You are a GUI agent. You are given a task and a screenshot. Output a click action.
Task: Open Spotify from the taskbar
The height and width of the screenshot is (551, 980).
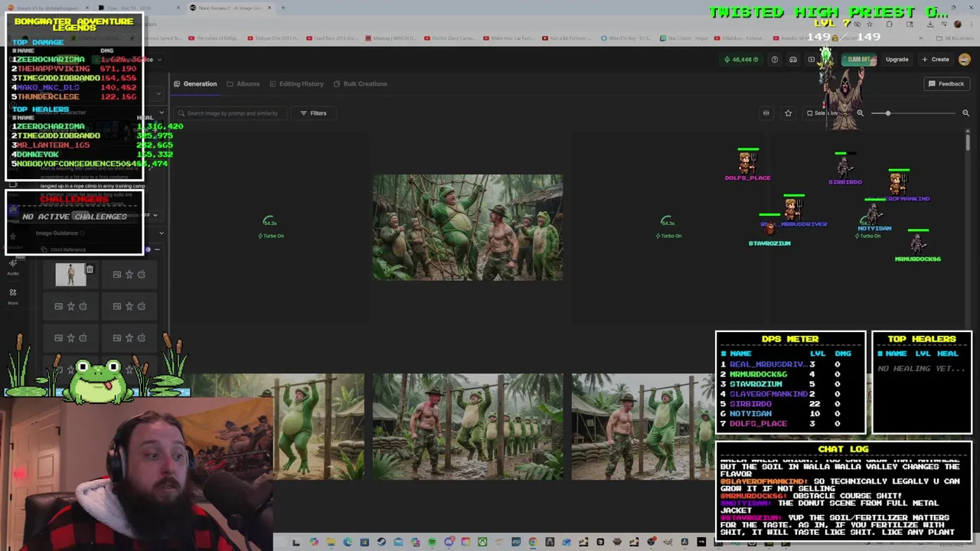point(432,543)
